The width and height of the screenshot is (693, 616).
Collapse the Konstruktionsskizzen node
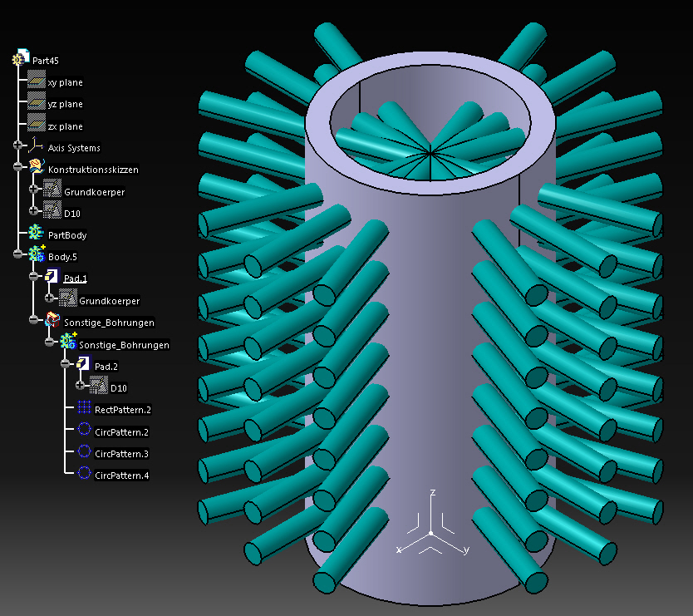pyautogui.click(x=17, y=167)
